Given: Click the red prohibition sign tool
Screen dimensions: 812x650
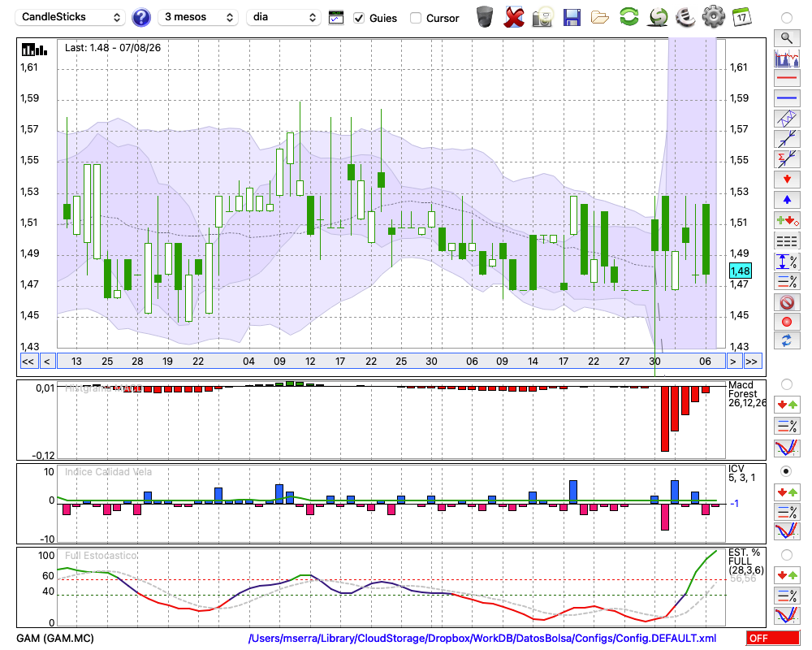Looking at the screenshot, I should 787,302.
